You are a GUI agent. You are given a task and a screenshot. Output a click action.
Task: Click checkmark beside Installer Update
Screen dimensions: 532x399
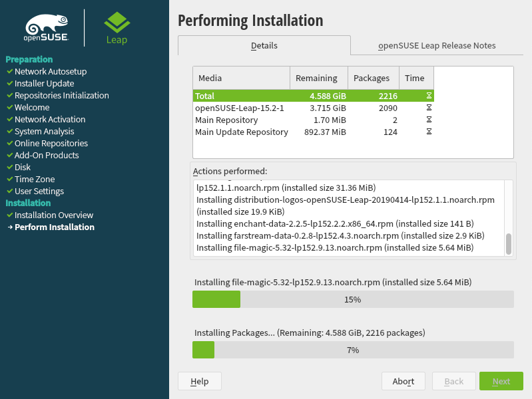(10, 83)
